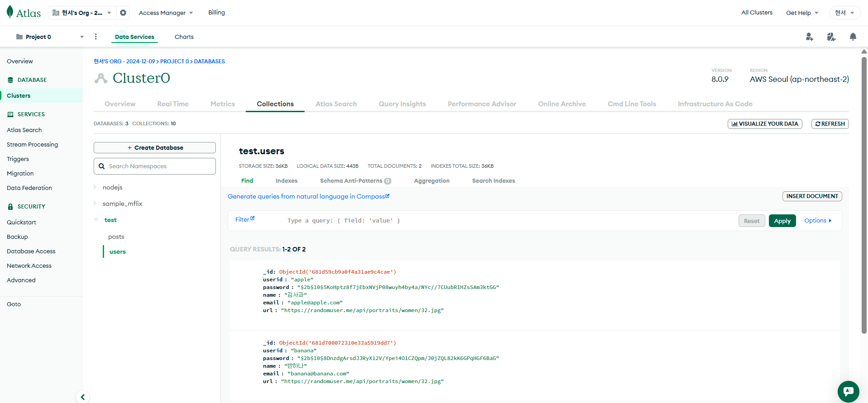The height and width of the screenshot is (403, 868).
Task: Click INSERT DOCUMENT button
Action: click(812, 196)
